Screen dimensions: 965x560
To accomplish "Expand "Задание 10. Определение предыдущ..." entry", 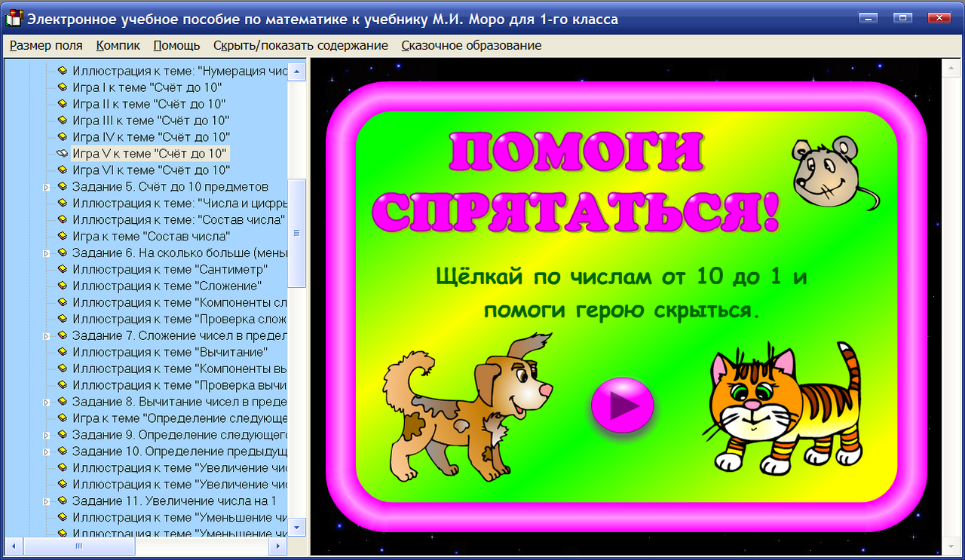I will click(x=47, y=451).
